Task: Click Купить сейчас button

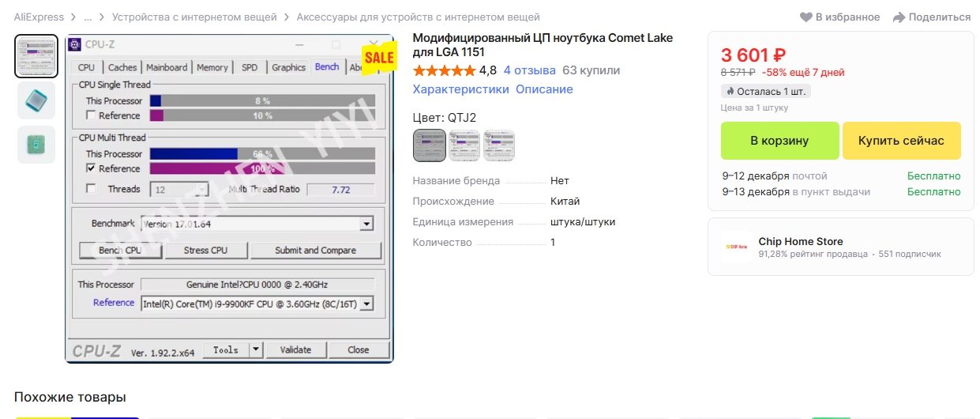Action: click(901, 141)
